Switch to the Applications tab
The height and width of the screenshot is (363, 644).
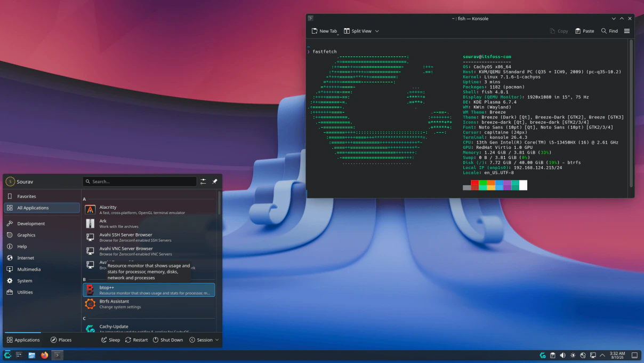pyautogui.click(x=23, y=340)
